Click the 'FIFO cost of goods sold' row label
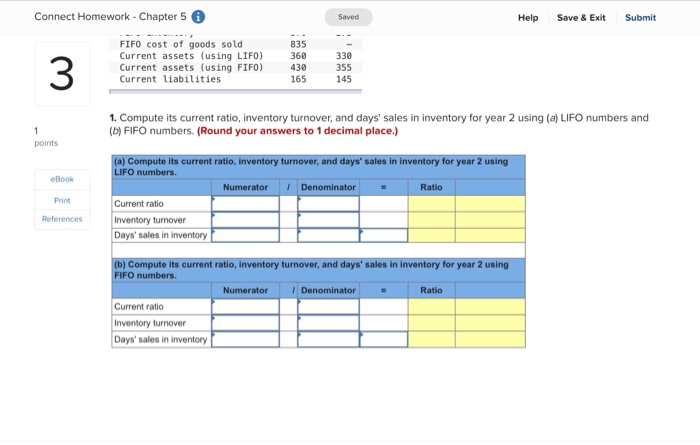 click(x=181, y=44)
